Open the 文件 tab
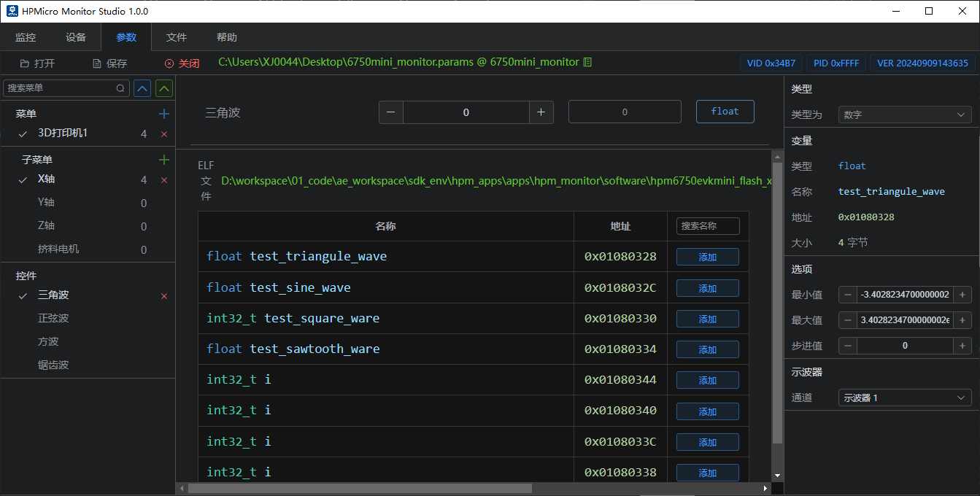980x496 pixels. click(x=177, y=37)
